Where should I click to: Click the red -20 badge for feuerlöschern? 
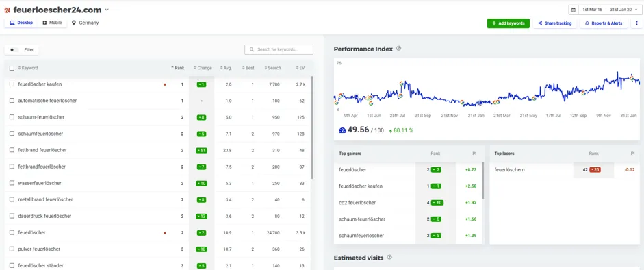point(595,170)
